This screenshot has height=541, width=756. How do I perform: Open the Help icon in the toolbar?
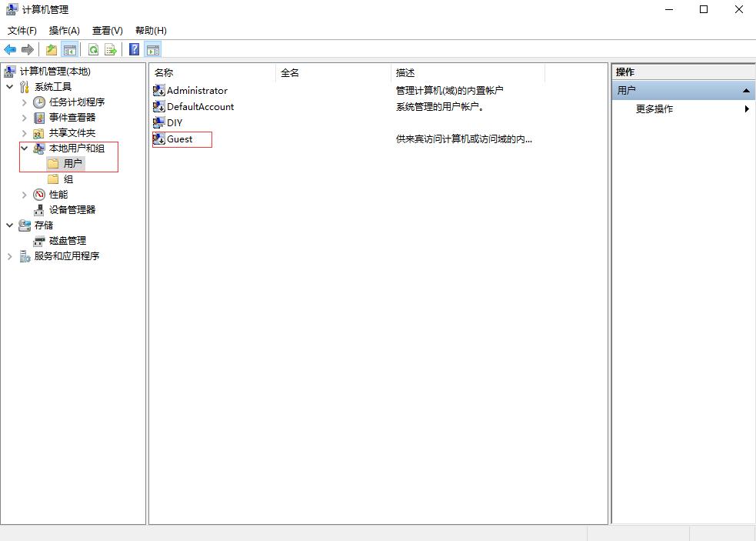132,48
